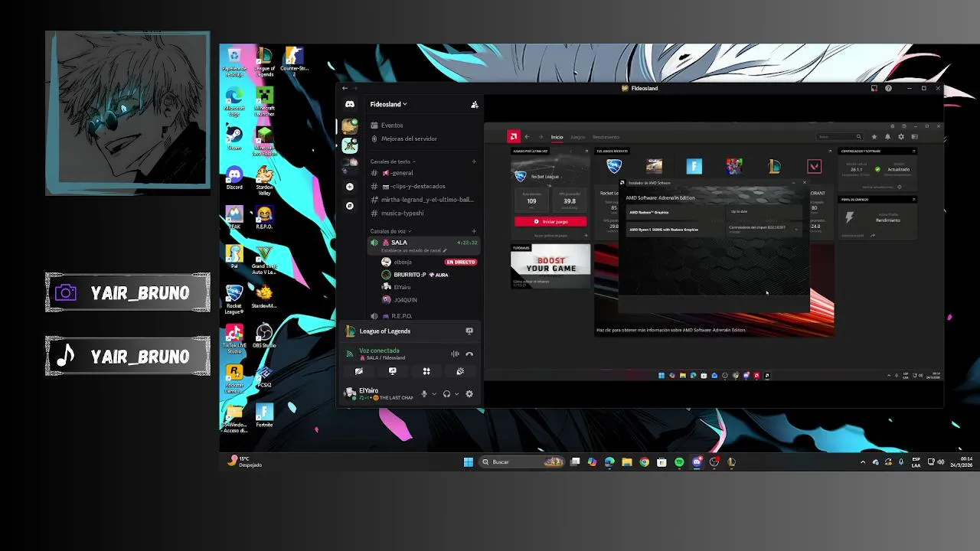Select the Steam desktop shortcut
Screen dimensions: 980x551
(234, 139)
